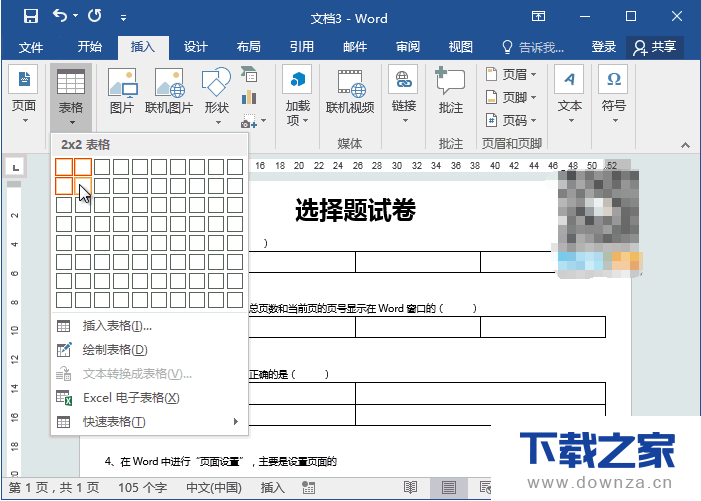Switch to the 视图 tab
This screenshot has width=701, height=501.
460,47
